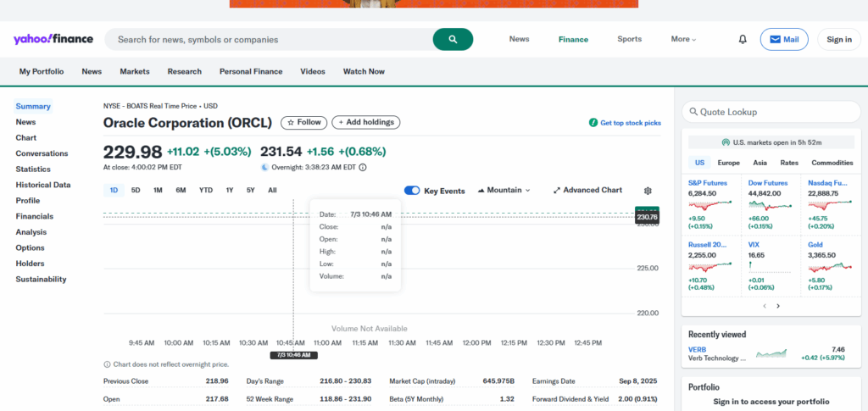
Task: Click the green search magnifier button
Action: click(453, 39)
